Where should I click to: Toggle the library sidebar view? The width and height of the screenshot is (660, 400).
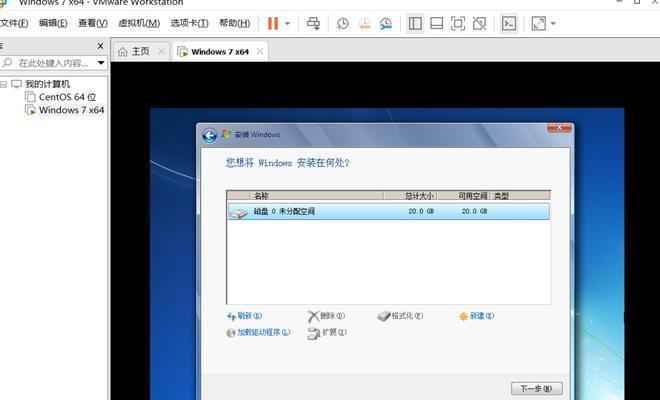point(415,23)
